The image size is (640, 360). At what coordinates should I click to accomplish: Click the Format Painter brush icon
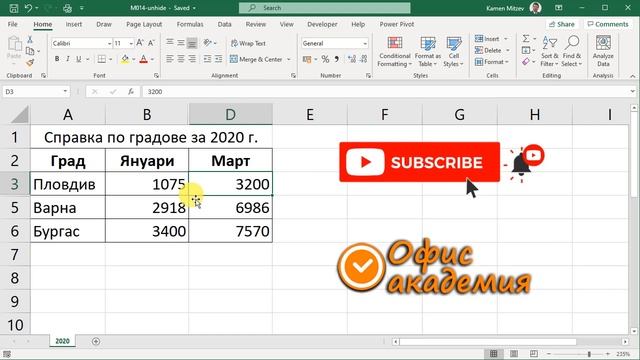coord(30,63)
